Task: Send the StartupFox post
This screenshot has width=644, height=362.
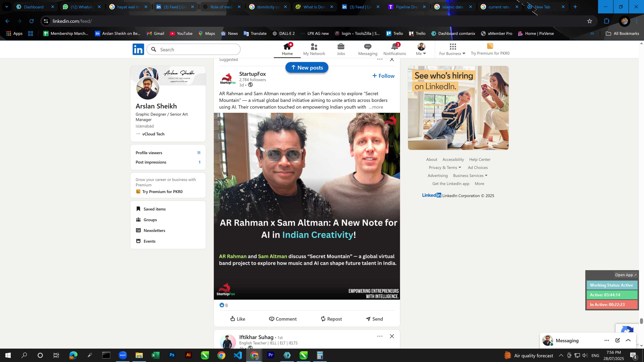Action: coord(374,319)
